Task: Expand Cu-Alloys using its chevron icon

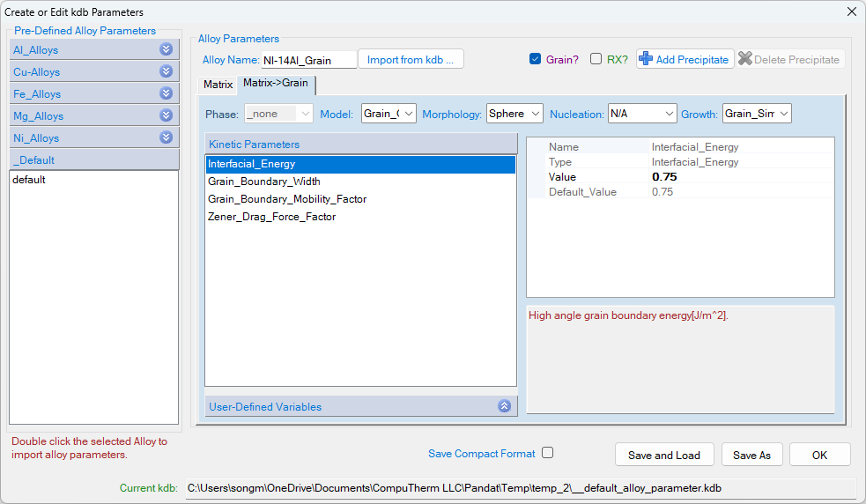Action: (166, 71)
